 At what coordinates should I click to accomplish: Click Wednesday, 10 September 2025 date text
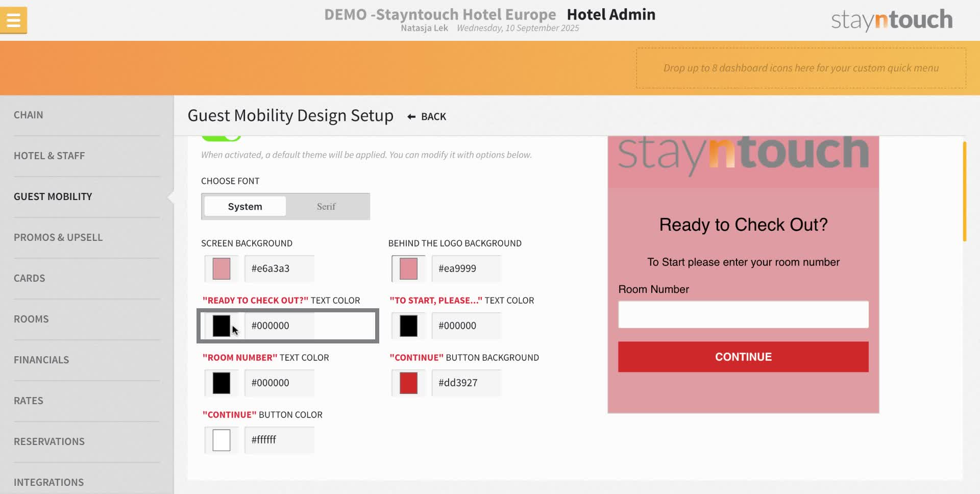(x=518, y=28)
